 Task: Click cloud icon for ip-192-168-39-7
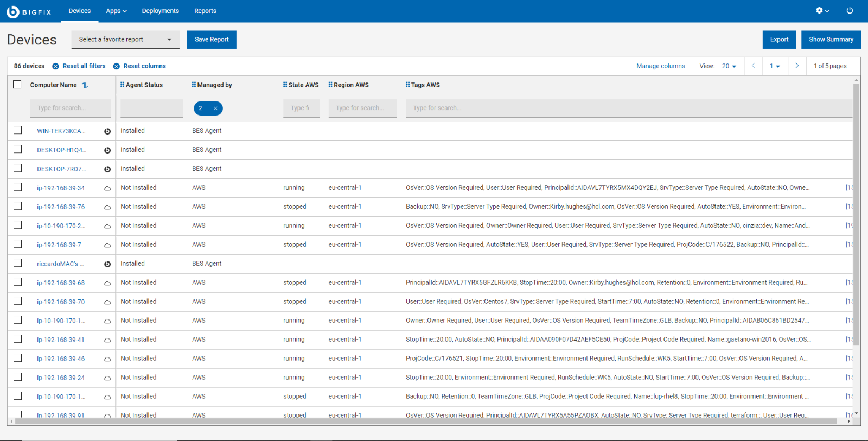107,245
